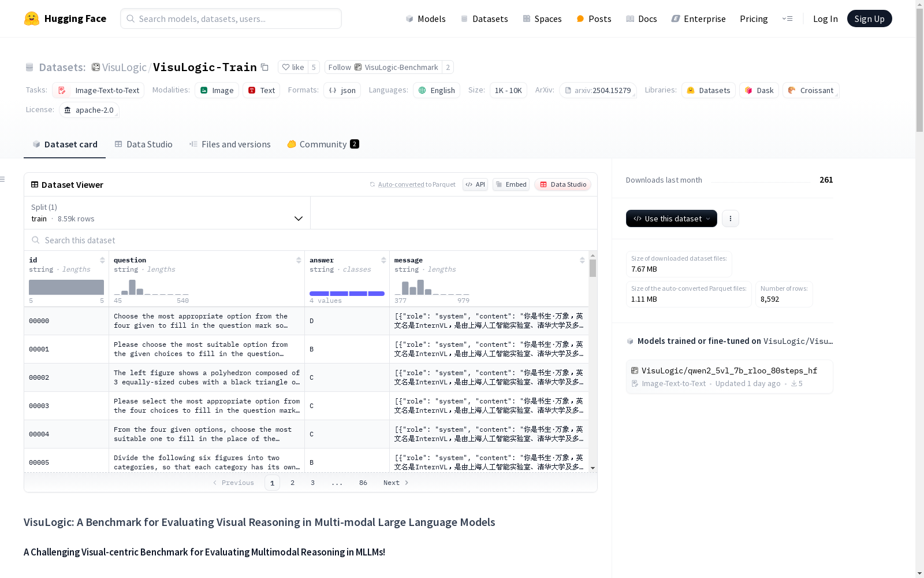This screenshot has width=924, height=578.
Task: Open Spaces in the top navigation
Action: coord(542,18)
